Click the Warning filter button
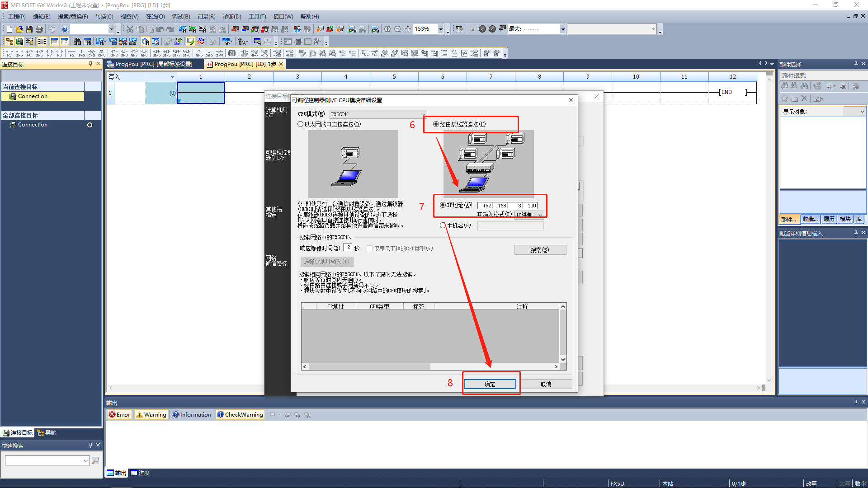Viewport: 868px width, 488px height. [151, 415]
